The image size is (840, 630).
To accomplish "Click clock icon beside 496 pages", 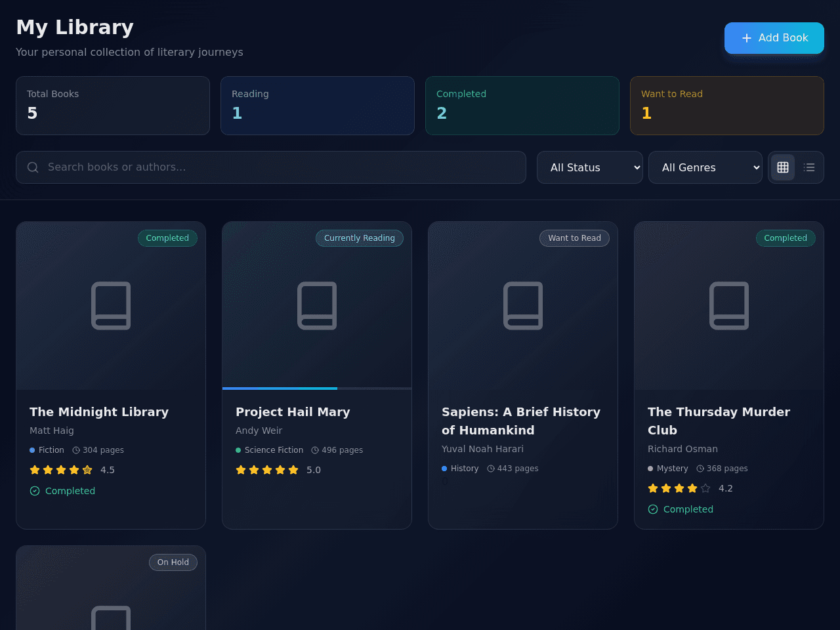I will [x=315, y=450].
